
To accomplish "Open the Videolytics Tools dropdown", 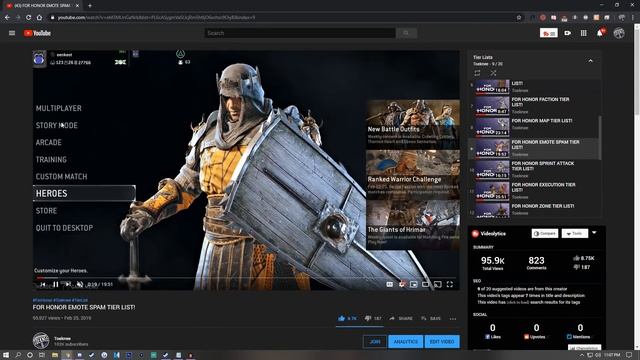I will click(x=575, y=233).
